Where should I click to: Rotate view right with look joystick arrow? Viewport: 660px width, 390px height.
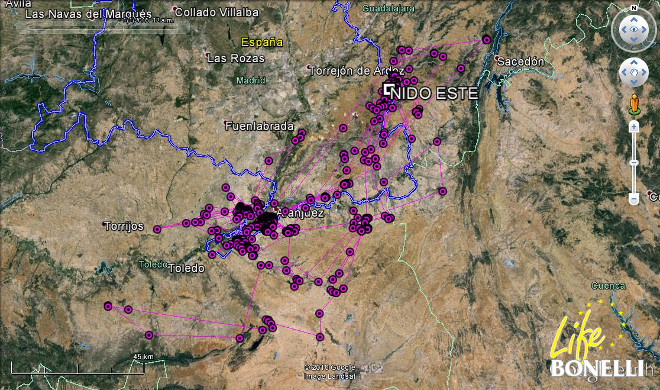643,30
